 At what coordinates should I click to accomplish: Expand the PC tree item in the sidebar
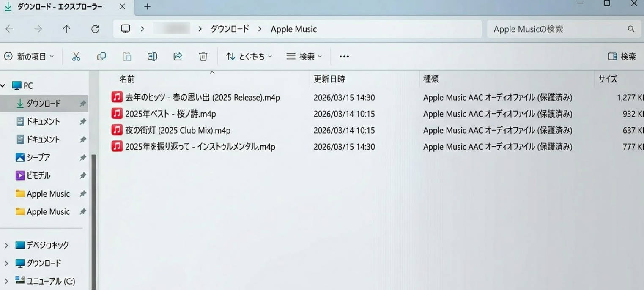pyautogui.click(x=3, y=85)
